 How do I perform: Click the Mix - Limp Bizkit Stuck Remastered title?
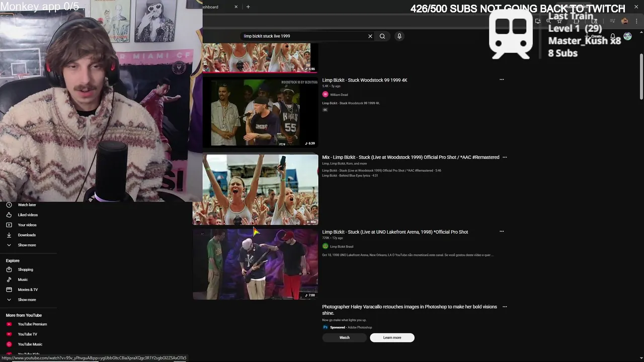click(x=411, y=157)
